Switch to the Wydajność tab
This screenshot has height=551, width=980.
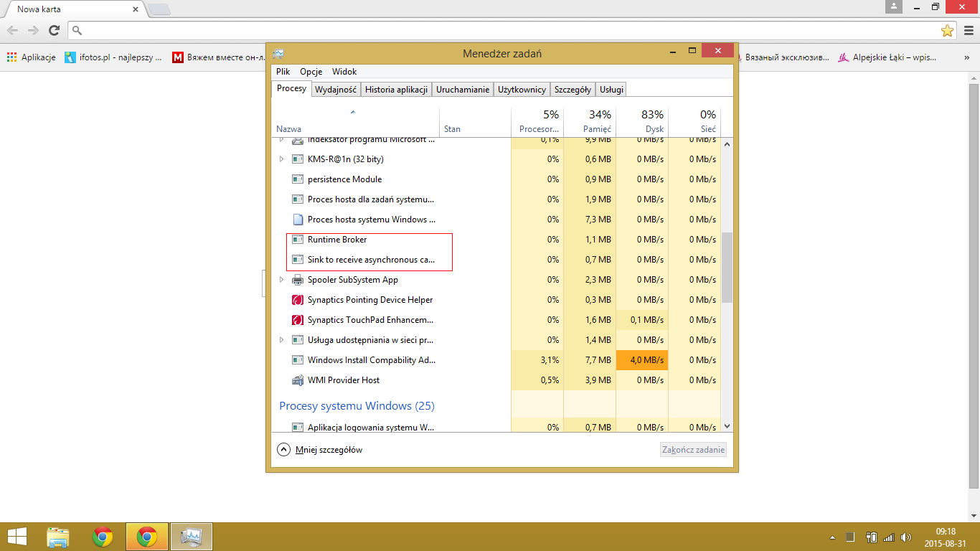click(336, 90)
